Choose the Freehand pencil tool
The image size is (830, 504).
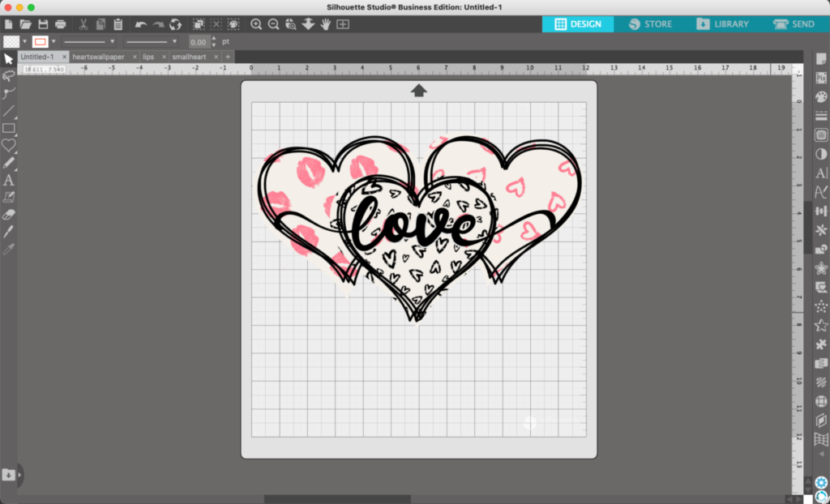click(x=8, y=163)
